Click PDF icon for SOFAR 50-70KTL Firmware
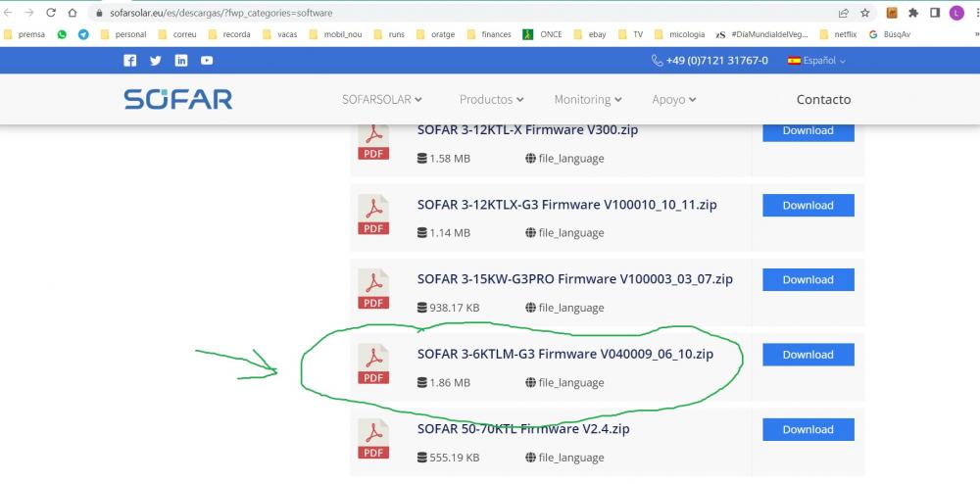This screenshot has height=484, width=980. tap(373, 438)
